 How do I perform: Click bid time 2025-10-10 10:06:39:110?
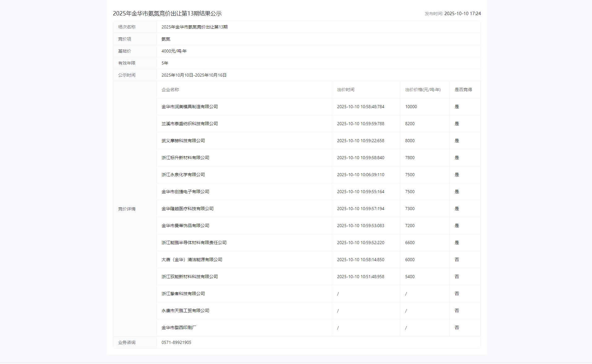(x=360, y=175)
